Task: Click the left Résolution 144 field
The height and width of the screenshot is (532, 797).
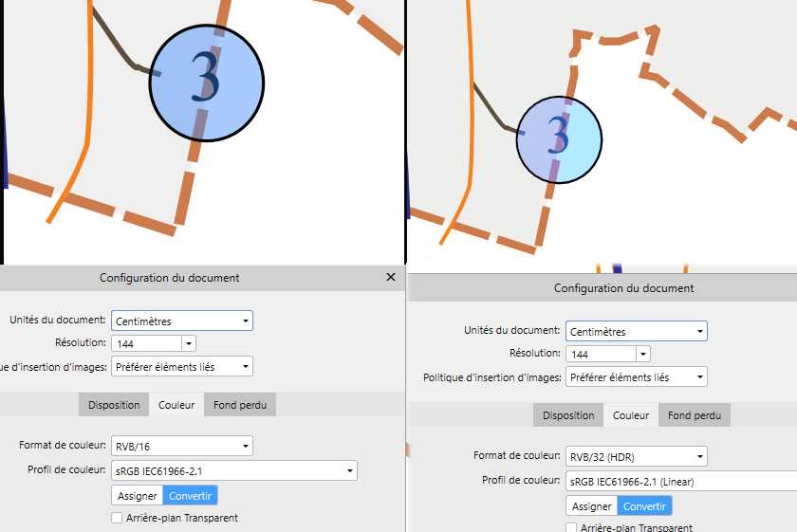Action: pyautogui.click(x=146, y=343)
